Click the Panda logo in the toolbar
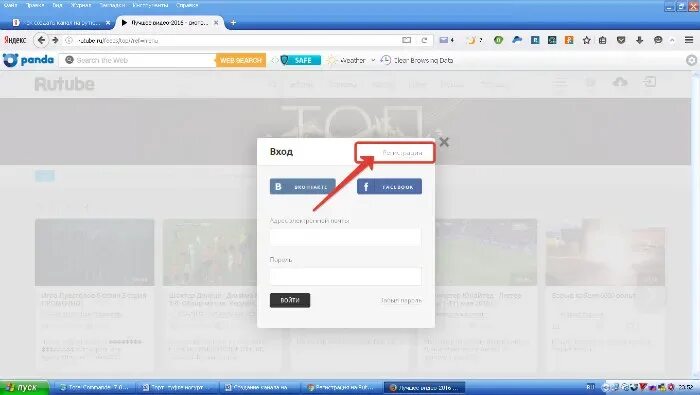 click(29, 60)
